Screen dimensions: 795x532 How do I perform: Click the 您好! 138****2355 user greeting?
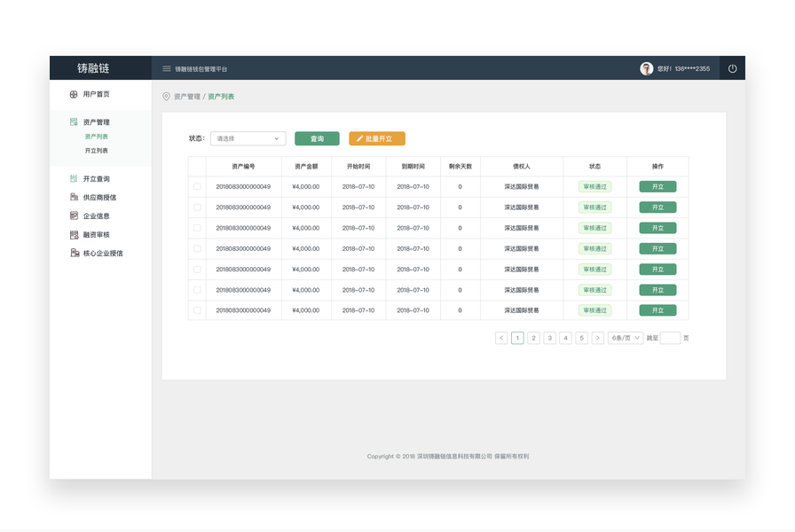click(683, 69)
